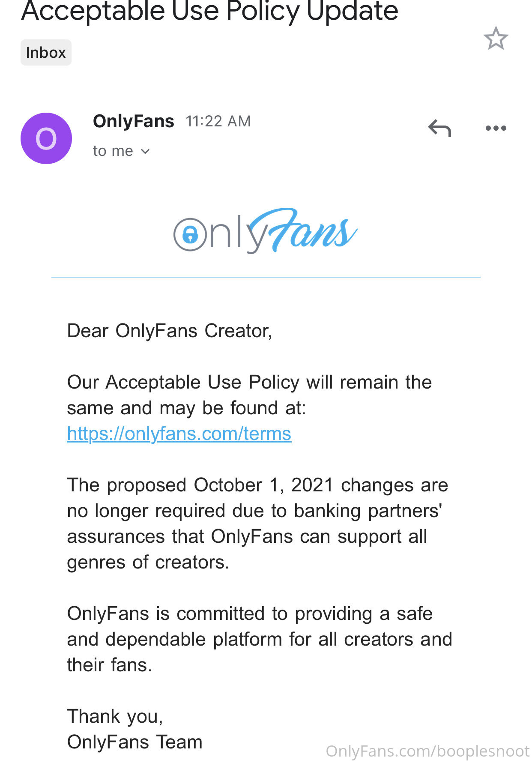Expand recipient details chevron beside 'to me'
Viewport: 532px width, 763px height.
145,151
